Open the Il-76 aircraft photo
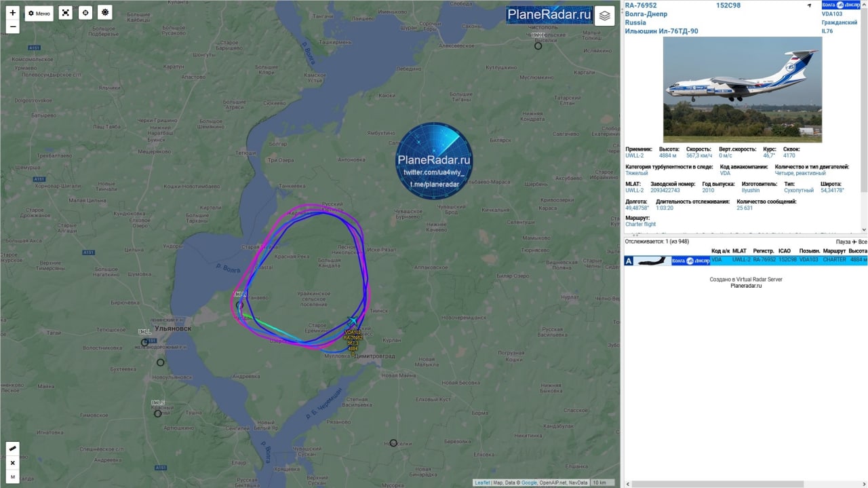 (743, 90)
